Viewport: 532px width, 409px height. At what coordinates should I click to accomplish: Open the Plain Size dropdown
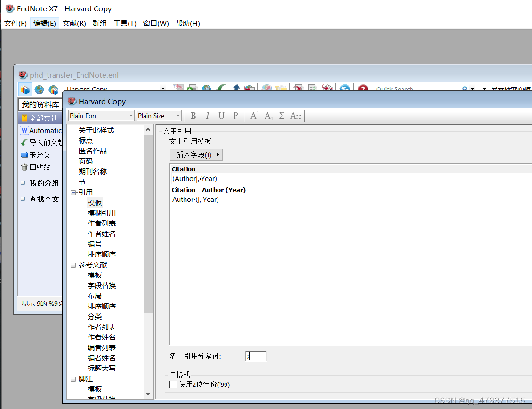click(159, 116)
